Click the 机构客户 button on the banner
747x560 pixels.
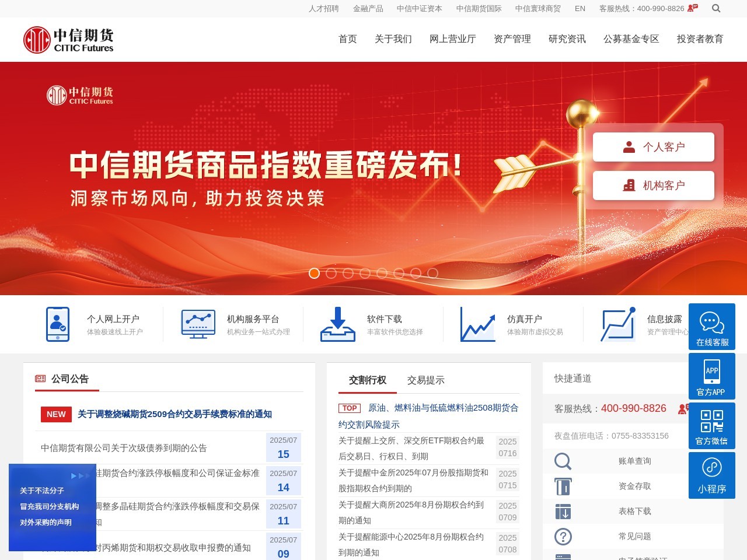[653, 185]
